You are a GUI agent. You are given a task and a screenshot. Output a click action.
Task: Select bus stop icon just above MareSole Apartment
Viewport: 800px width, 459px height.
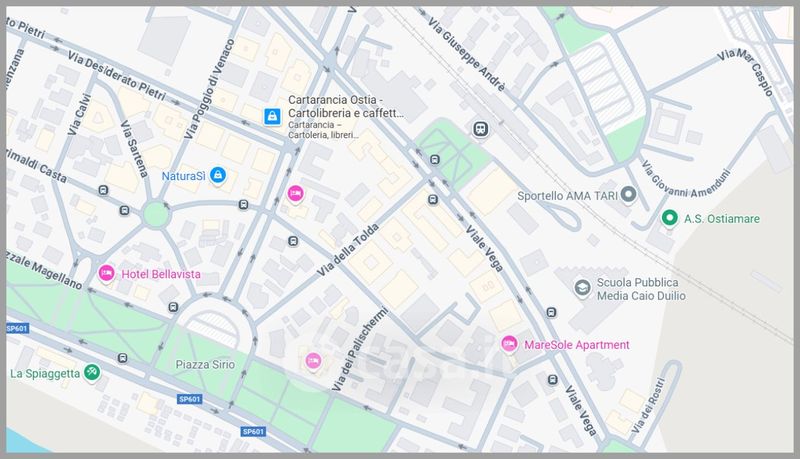(551, 311)
